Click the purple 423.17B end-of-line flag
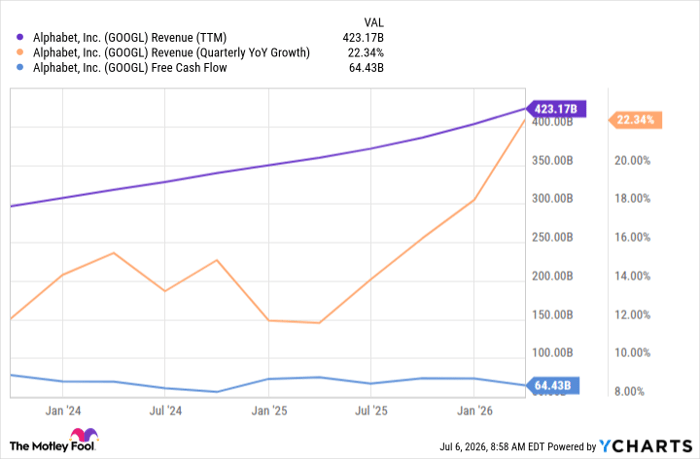This screenshot has height=459, width=700. 556,109
